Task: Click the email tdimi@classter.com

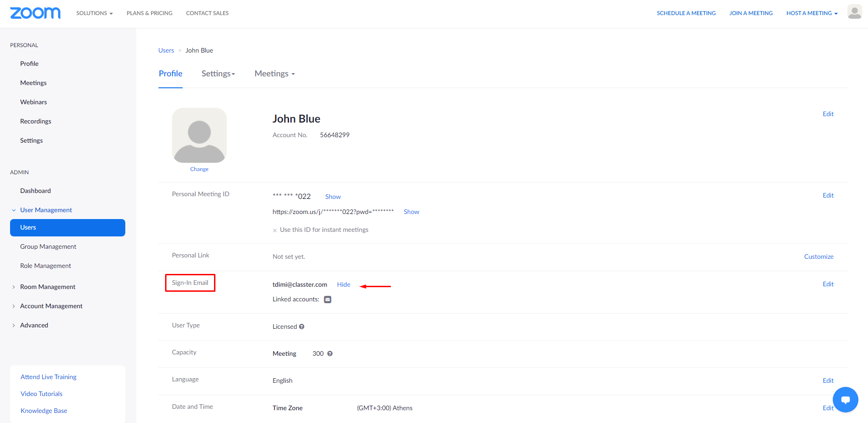Action: click(x=300, y=284)
